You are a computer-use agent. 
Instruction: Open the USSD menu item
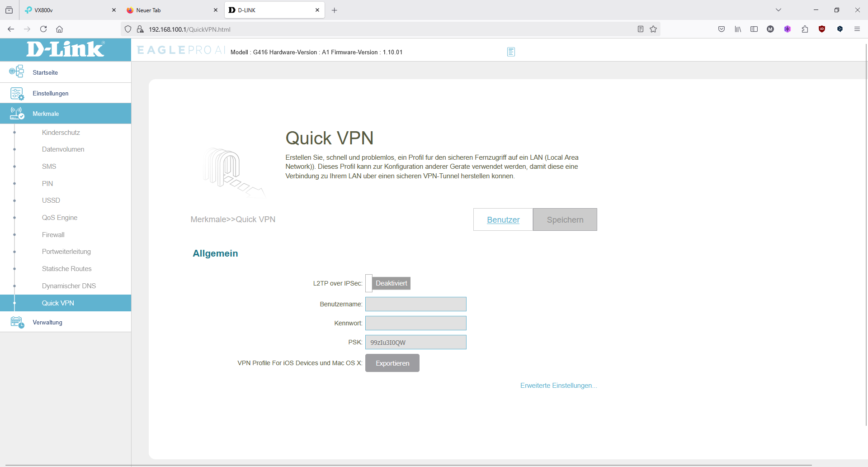click(x=51, y=200)
